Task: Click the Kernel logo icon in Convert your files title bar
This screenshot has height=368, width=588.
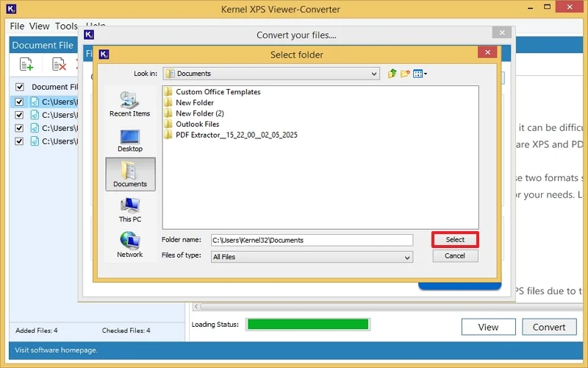Action: tap(89, 35)
